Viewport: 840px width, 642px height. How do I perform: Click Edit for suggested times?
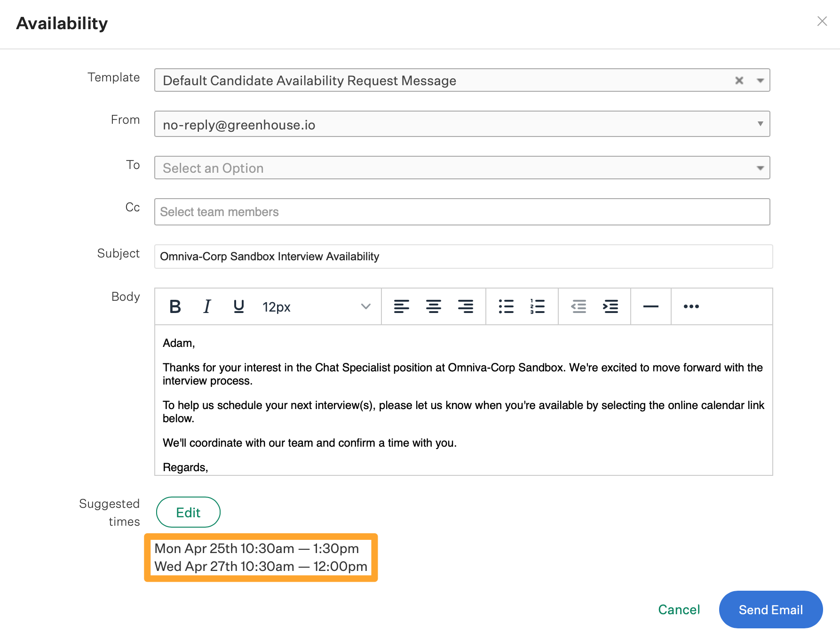tap(188, 512)
